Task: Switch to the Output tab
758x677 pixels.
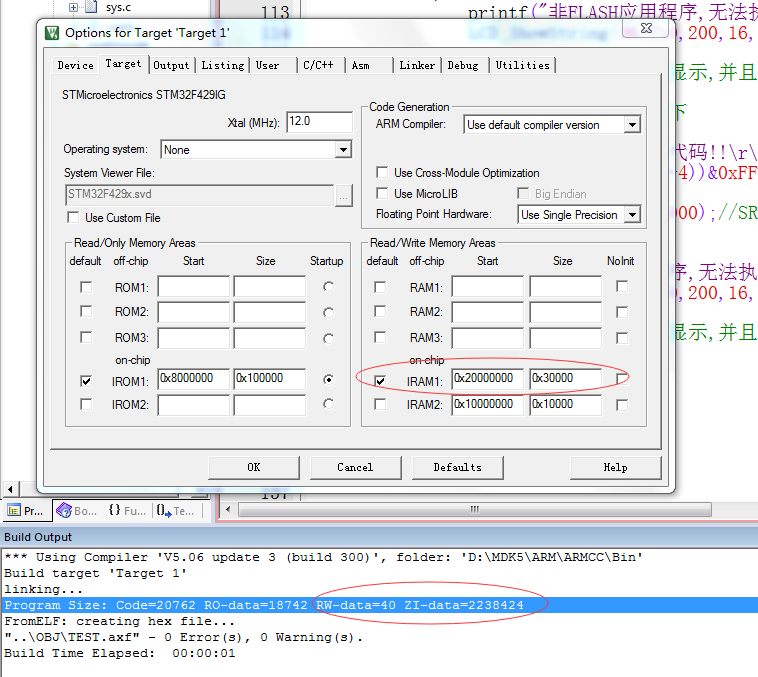Action: tap(171, 65)
